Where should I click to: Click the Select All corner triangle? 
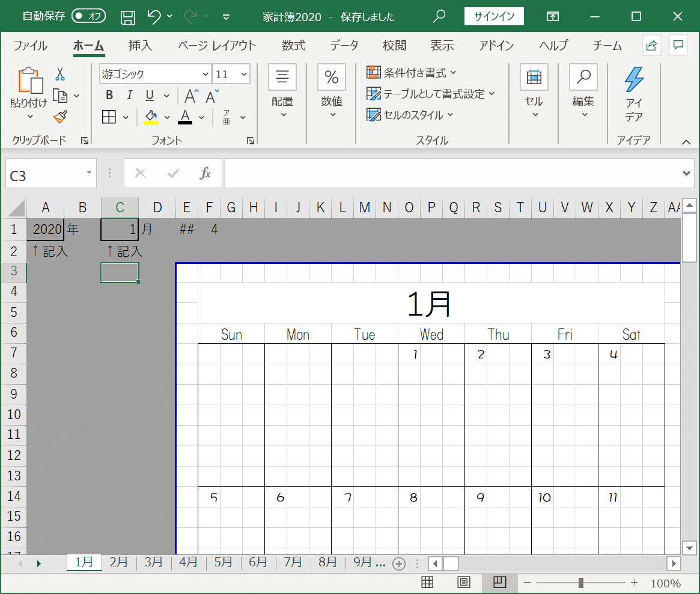16,207
